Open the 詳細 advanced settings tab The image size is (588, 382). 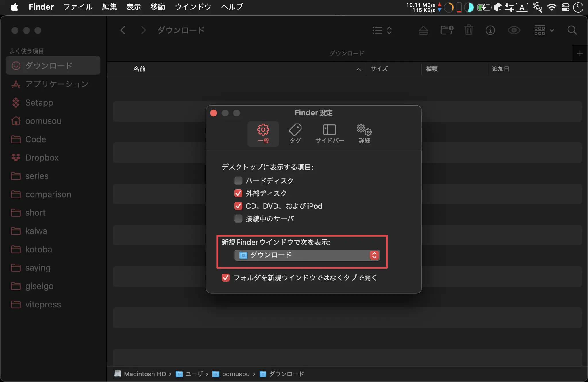point(364,134)
